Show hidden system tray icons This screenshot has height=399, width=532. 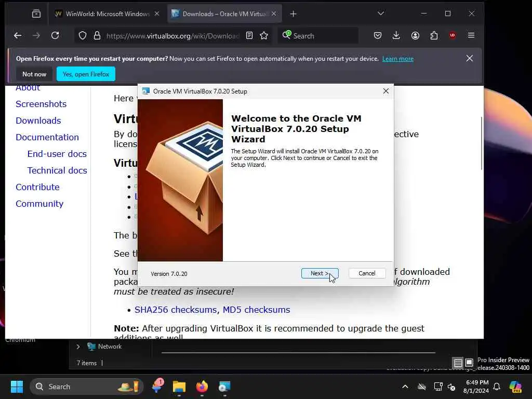[x=405, y=387]
